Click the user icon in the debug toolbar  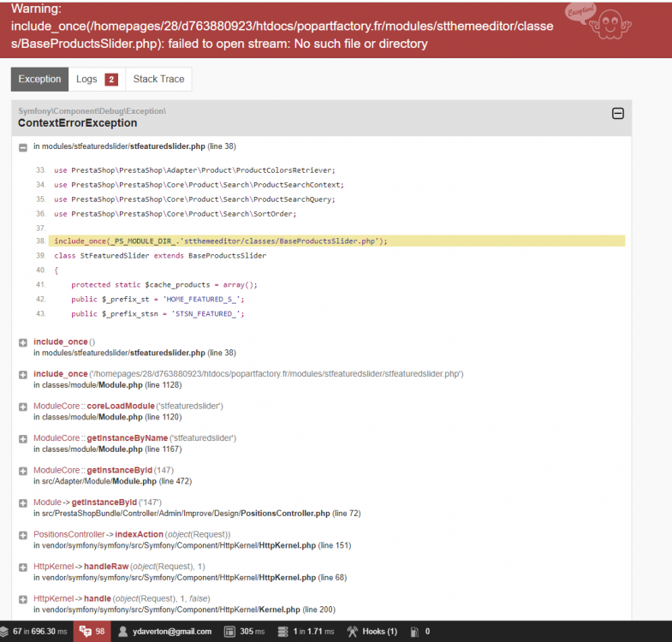click(123, 631)
